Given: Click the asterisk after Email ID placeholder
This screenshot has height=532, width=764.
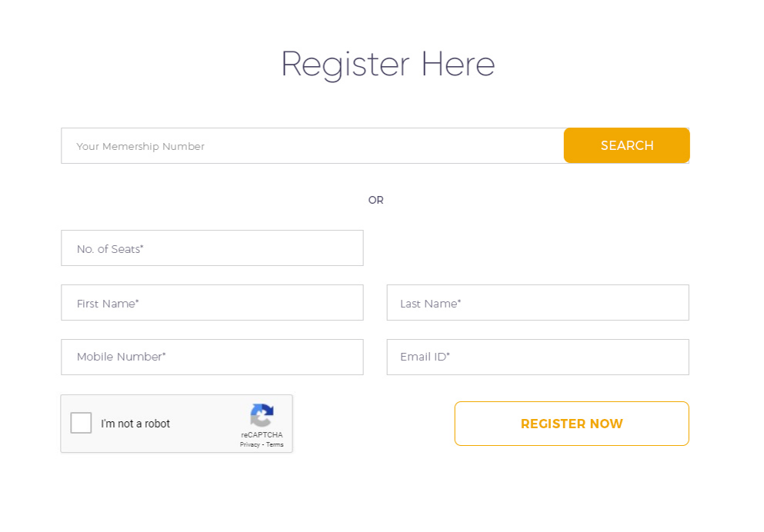Looking at the screenshot, I should (449, 354).
